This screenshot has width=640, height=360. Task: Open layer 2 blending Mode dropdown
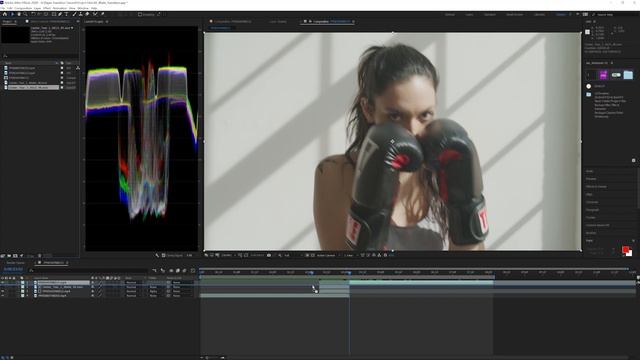pos(133,287)
